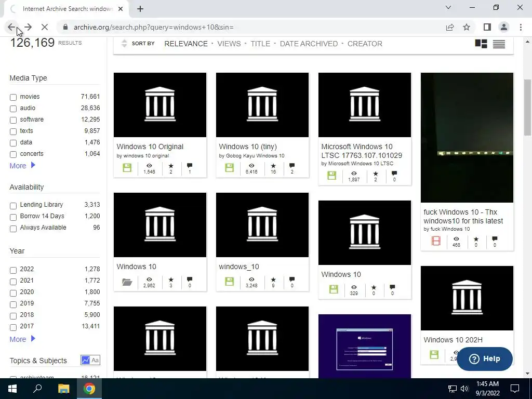Check the software media type filter
This screenshot has width=532, height=399.
[x=13, y=120]
